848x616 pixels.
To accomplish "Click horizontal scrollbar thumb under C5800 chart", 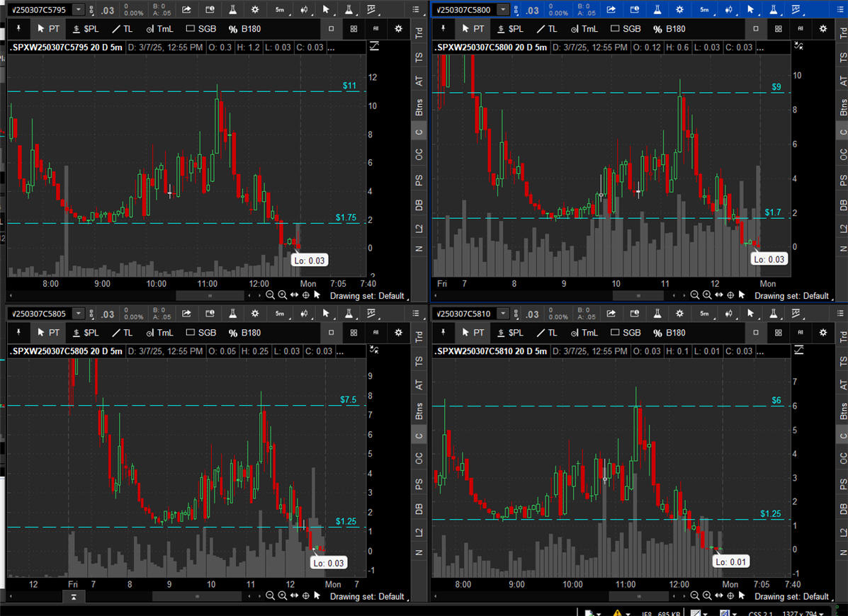I will 638,295.
